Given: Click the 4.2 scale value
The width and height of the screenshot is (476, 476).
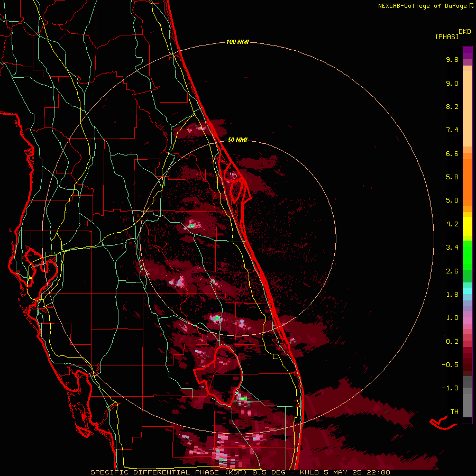Looking at the screenshot, I should pyautogui.click(x=452, y=224).
